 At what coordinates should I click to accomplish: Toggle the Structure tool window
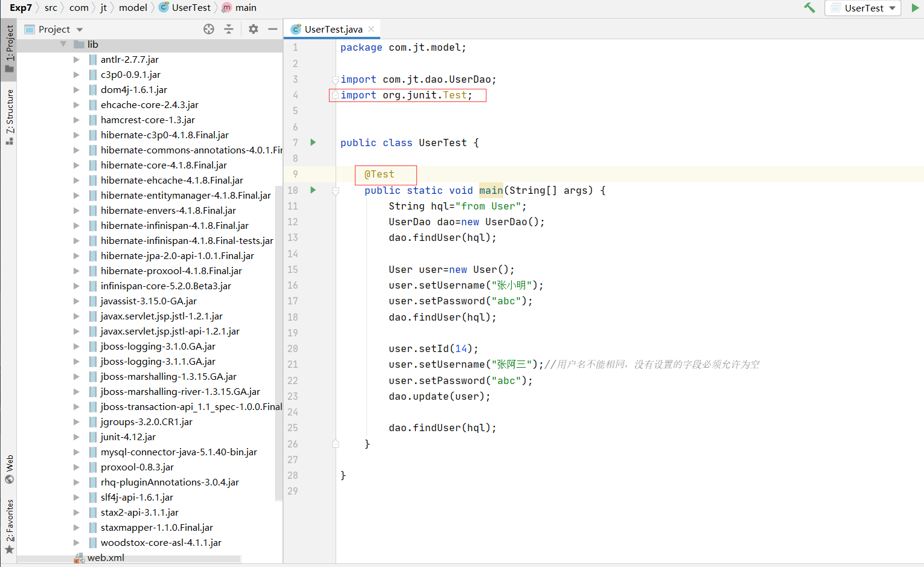click(x=10, y=116)
